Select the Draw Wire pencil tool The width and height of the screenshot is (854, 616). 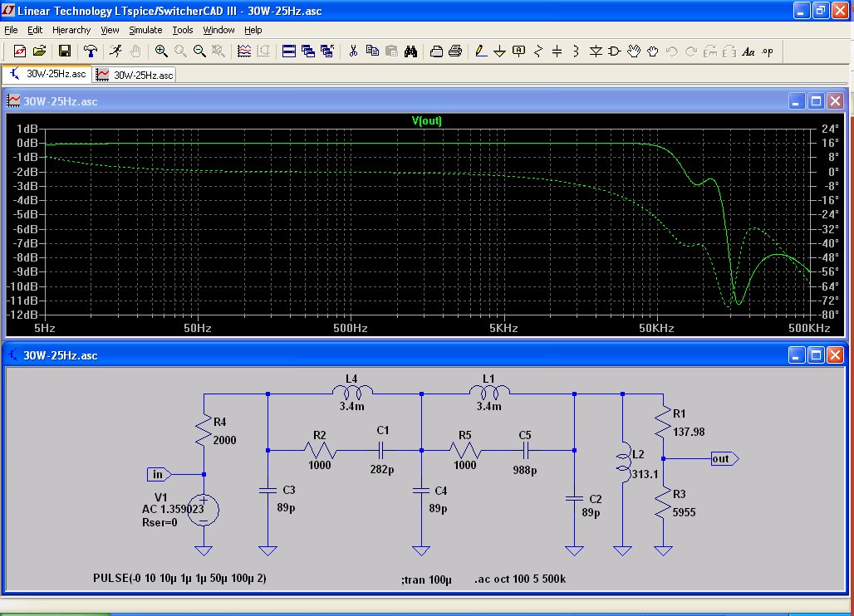[480, 51]
